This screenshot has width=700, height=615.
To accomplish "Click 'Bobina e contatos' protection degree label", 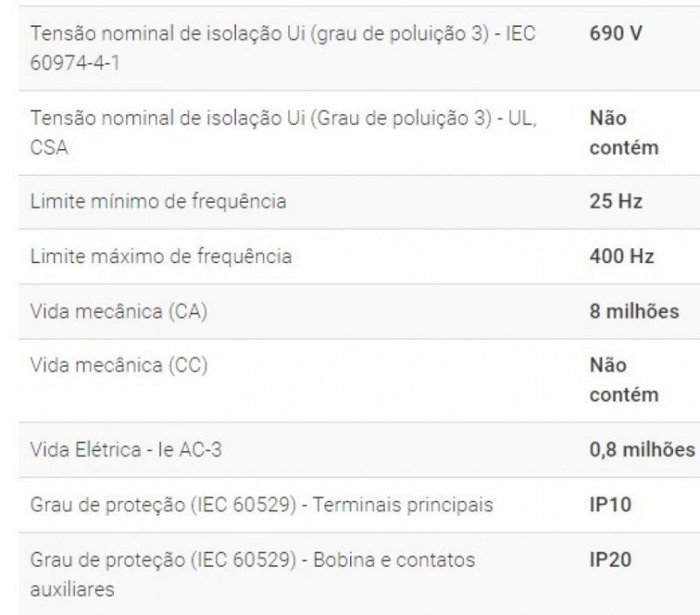I will pos(252,559).
